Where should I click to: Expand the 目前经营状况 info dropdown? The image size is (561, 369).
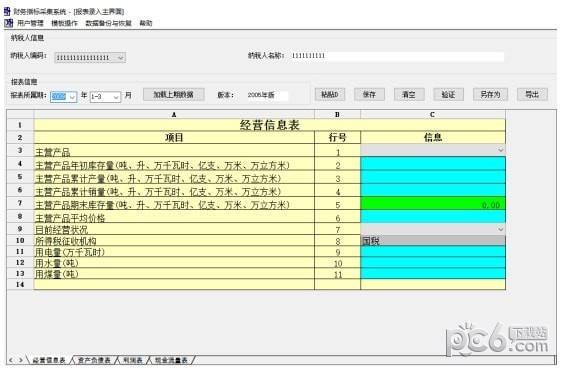(501, 229)
